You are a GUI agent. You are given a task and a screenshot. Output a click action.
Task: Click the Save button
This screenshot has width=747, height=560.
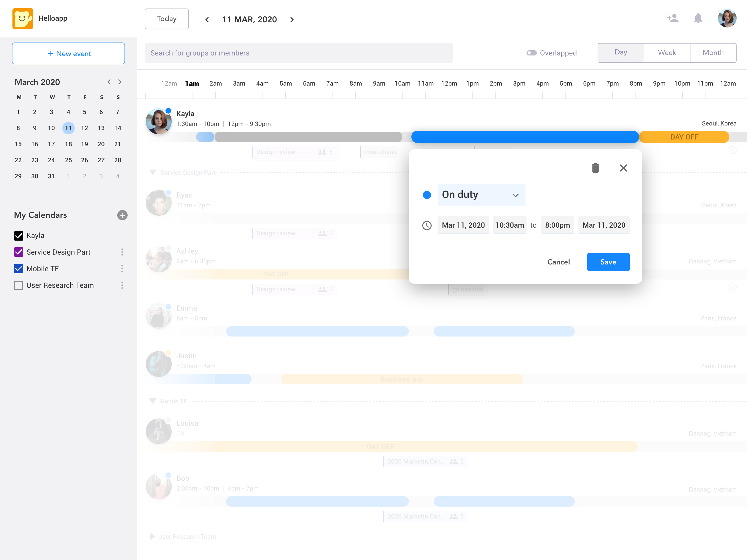point(608,262)
